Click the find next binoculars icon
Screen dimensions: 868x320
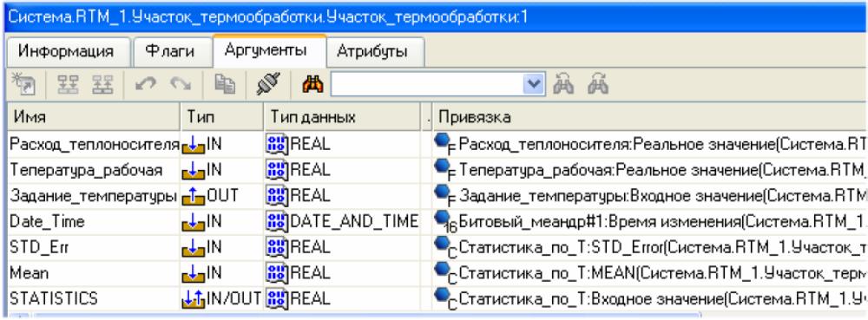pos(598,85)
